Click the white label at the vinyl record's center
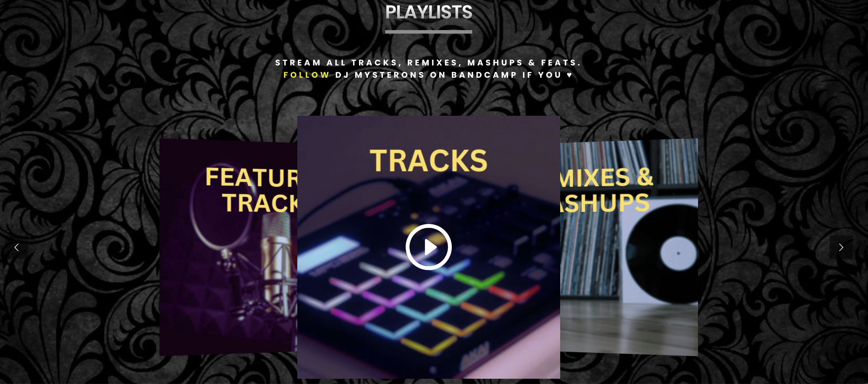The image size is (868, 384). pos(678,253)
